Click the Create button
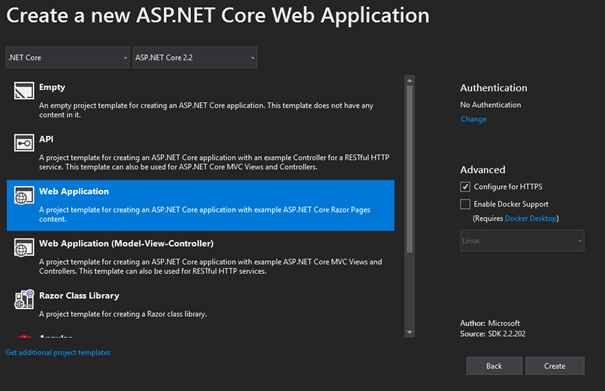Image resolution: width=605 pixels, height=391 pixels. point(554,366)
